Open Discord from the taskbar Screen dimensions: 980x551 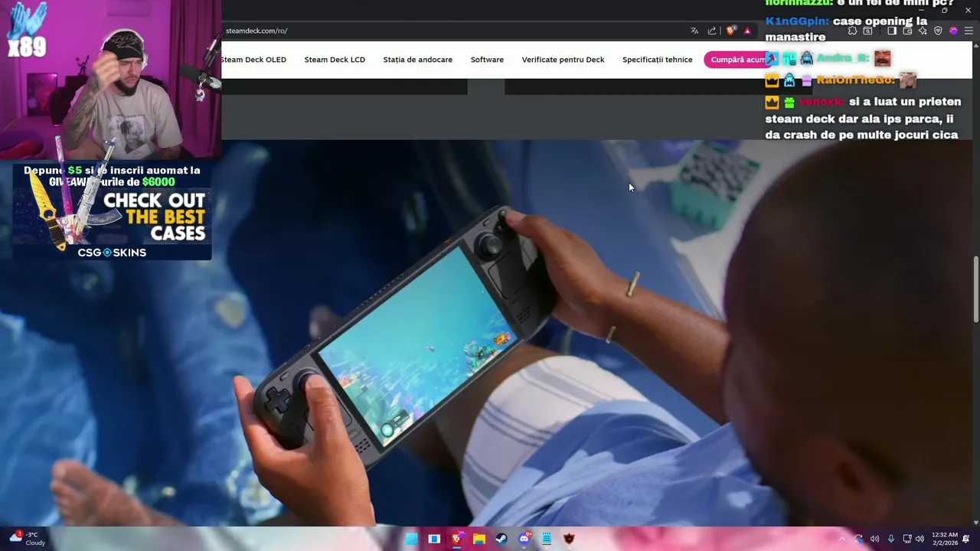524,539
